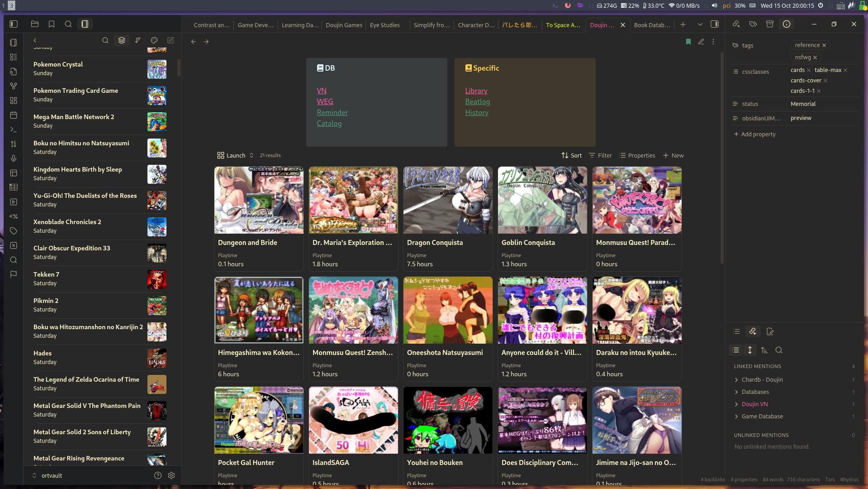Click the power icon in system bar
This screenshot has width=868, height=489.
coord(821,6)
